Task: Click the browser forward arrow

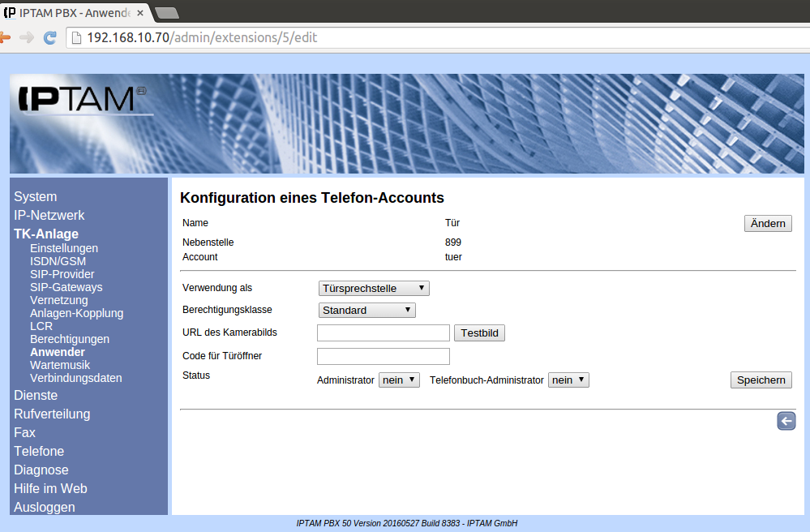Action: coord(27,37)
